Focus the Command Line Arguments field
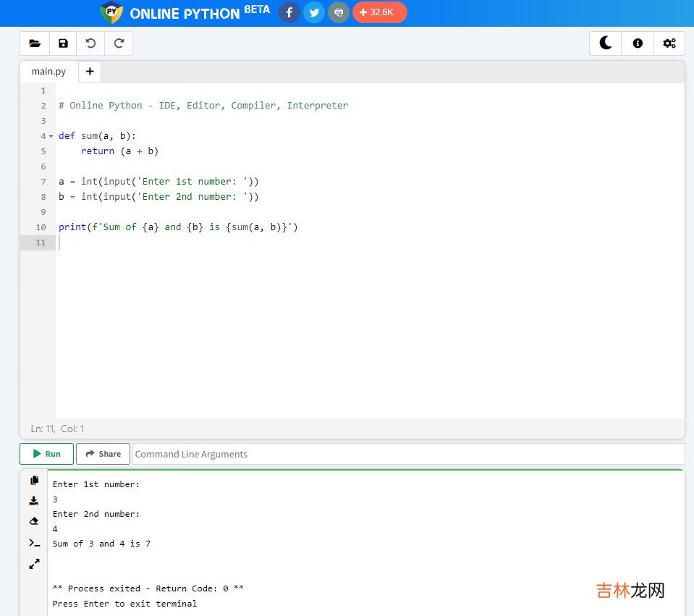Screen dimensions: 694x616 [x=408, y=454]
